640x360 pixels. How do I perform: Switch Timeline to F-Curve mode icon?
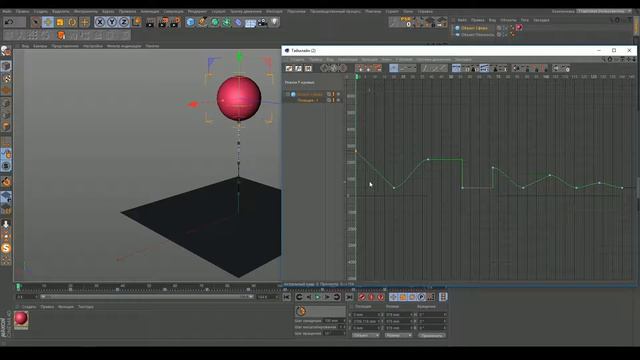coord(298,68)
